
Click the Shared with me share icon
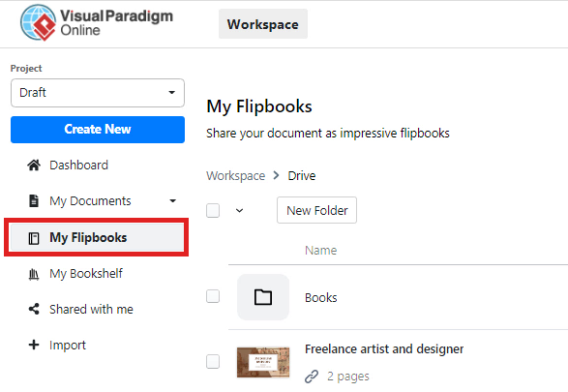(x=34, y=309)
